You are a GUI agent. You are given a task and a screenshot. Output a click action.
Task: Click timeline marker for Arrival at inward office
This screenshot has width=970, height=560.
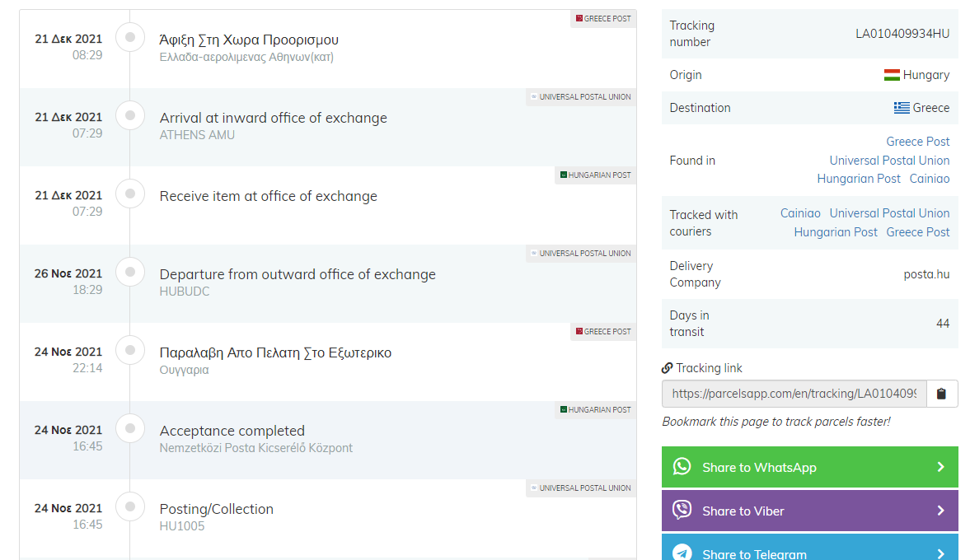click(x=130, y=115)
